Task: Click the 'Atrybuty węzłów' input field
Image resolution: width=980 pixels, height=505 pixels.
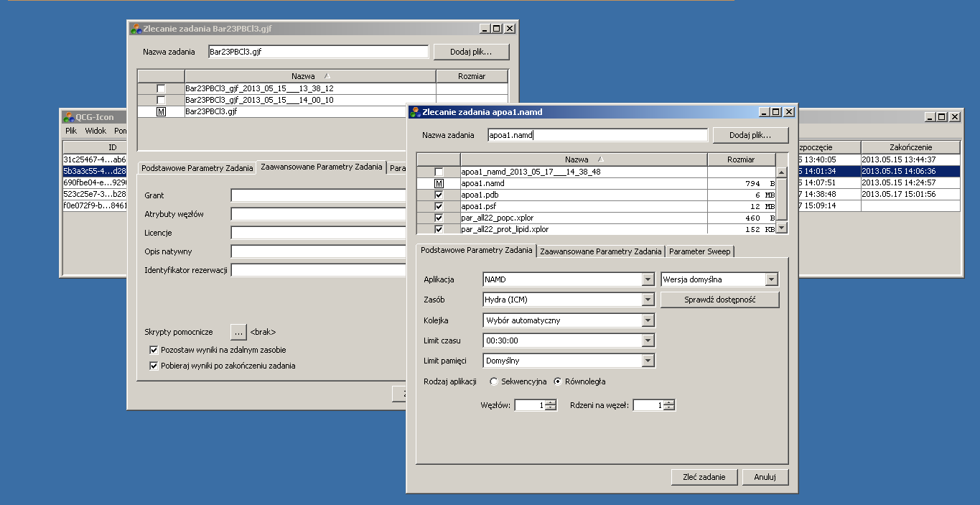Action: click(x=319, y=214)
